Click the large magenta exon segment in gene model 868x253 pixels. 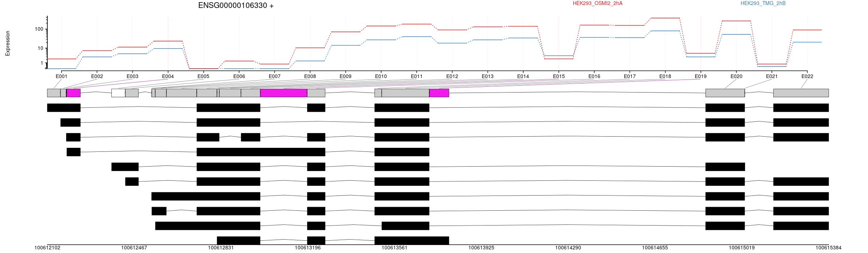(x=284, y=93)
